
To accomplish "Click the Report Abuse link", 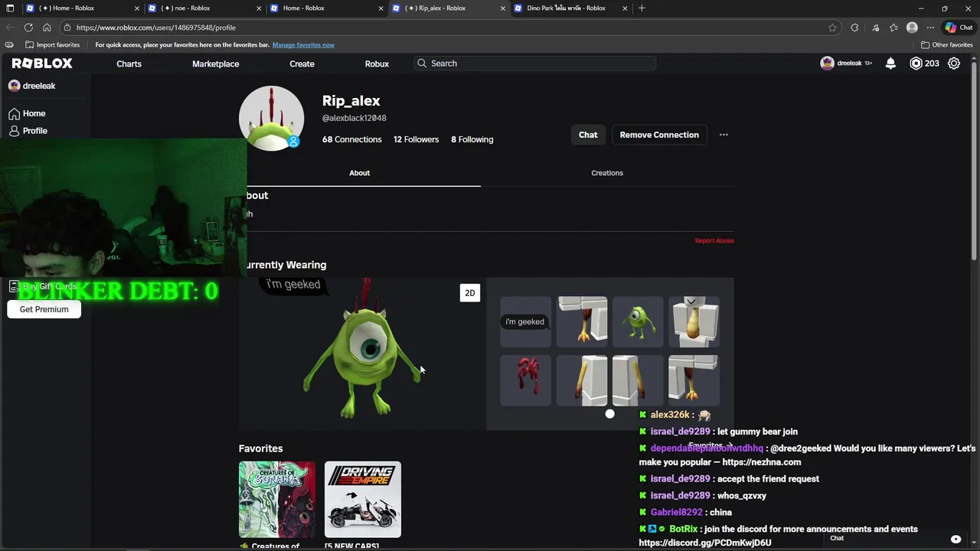I will point(714,240).
